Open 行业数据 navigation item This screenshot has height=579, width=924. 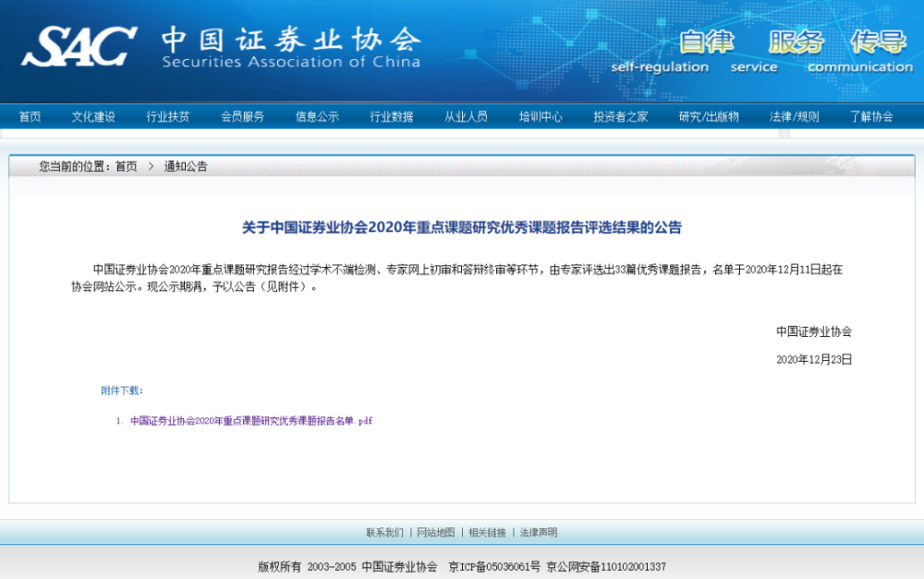click(391, 116)
